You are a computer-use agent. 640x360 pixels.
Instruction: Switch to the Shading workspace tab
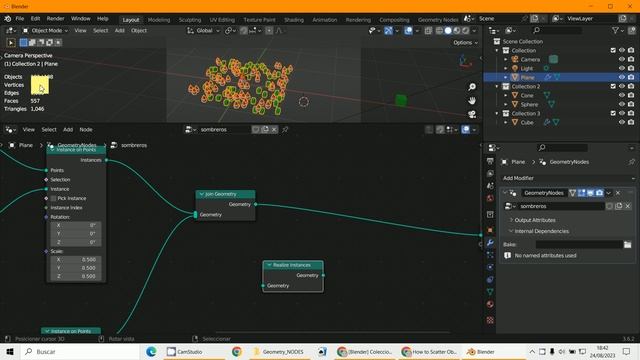tap(294, 20)
